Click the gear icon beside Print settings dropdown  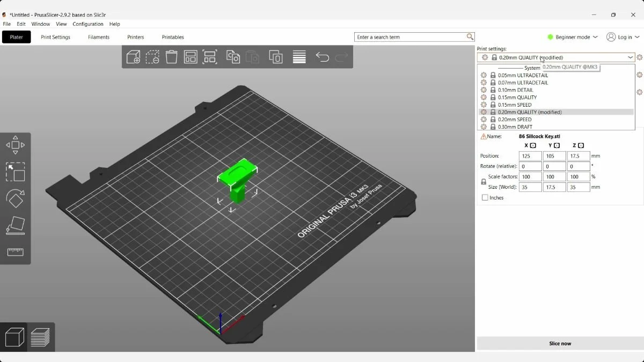pyautogui.click(x=639, y=57)
